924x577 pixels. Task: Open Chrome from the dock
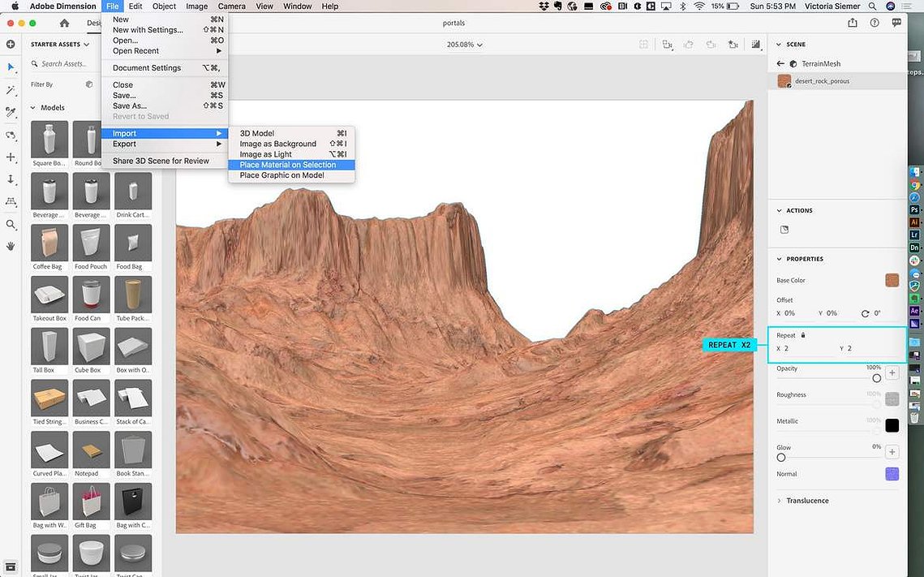[x=914, y=184]
